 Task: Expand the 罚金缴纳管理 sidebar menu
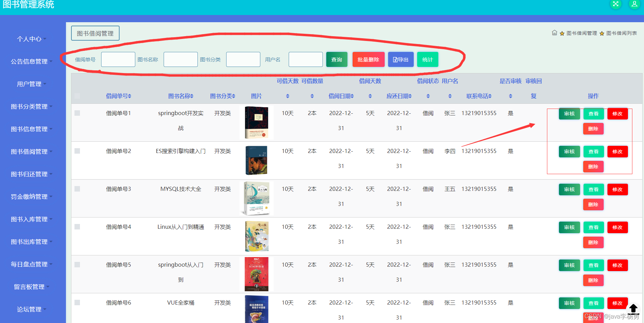(31, 197)
